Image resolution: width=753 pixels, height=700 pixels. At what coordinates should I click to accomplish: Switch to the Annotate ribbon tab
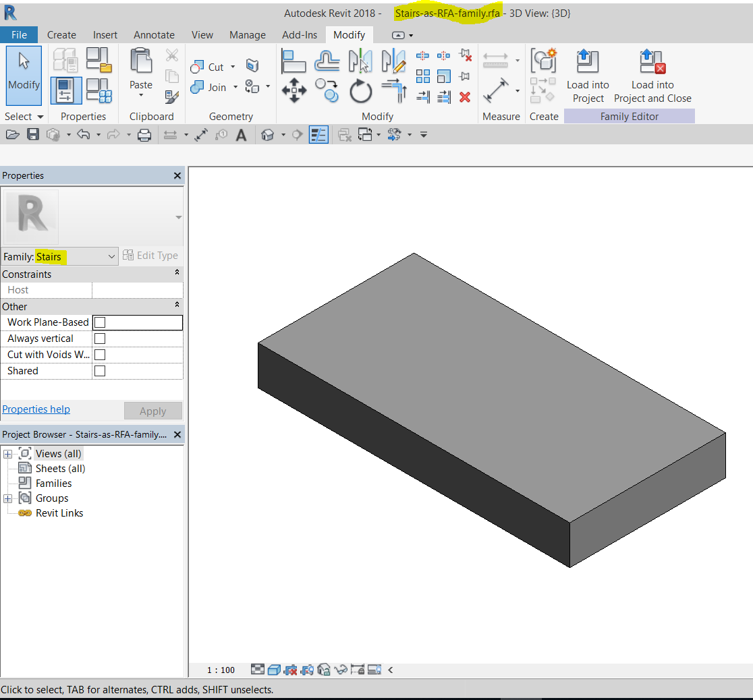click(154, 34)
